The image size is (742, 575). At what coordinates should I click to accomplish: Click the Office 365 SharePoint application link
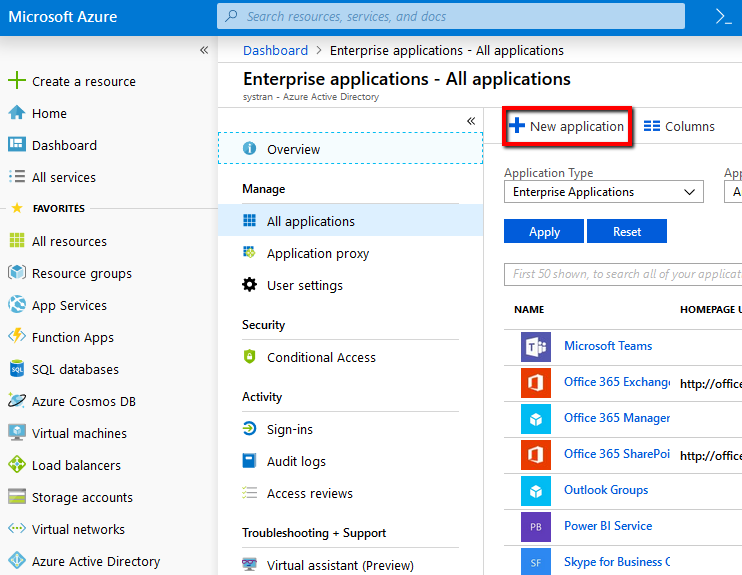tap(617, 454)
